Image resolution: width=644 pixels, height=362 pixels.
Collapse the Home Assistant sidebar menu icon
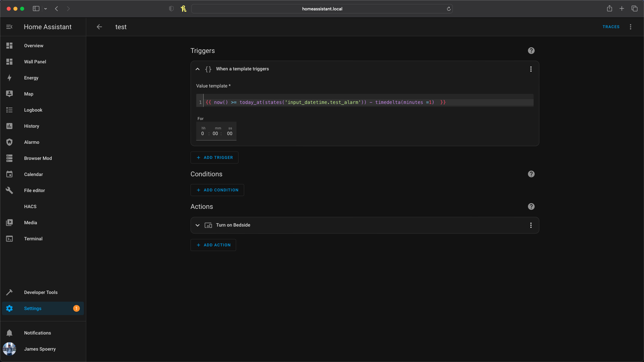click(x=9, y=27)
